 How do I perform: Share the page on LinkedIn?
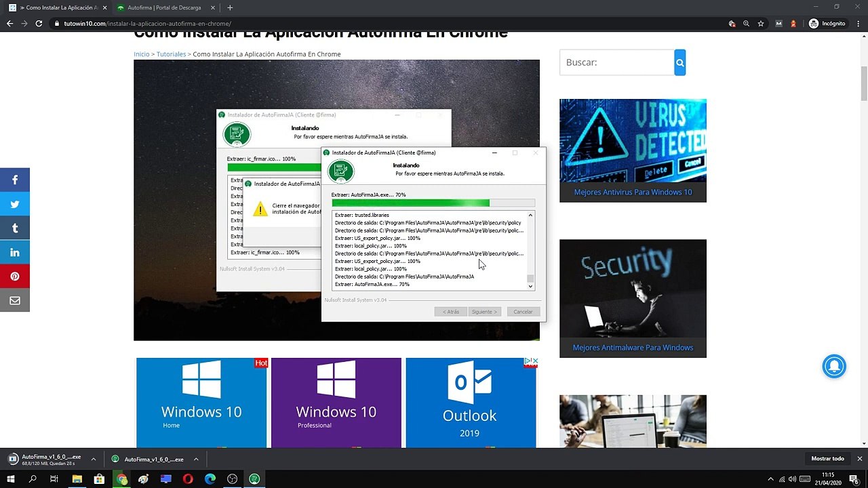[15, 252]
